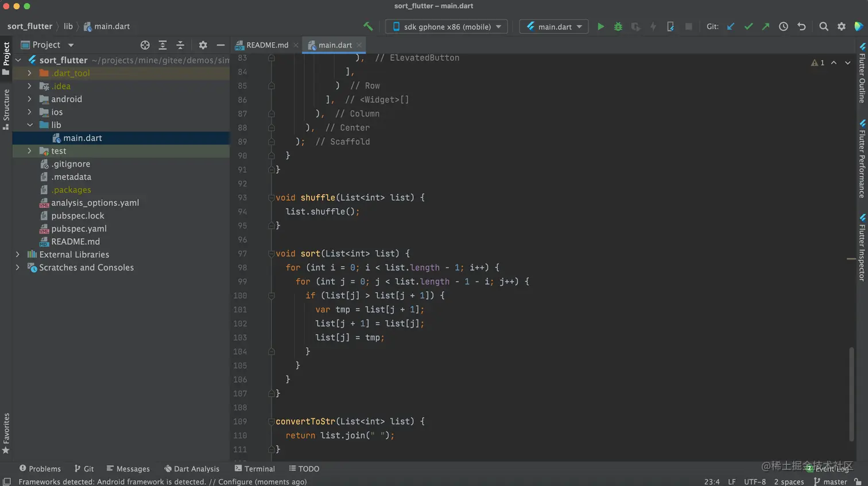This screenshot has width=868, height=486.
Task: Open the Flutter Outline side panel
Action: click(x=862, y=73)
